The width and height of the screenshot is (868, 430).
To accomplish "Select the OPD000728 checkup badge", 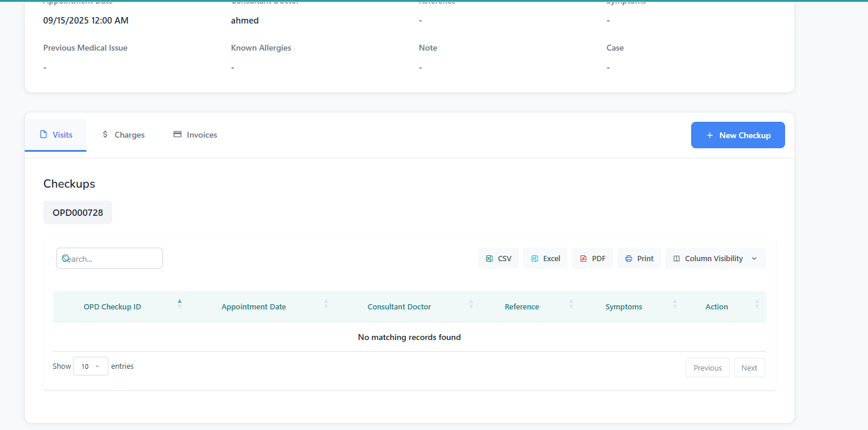I will [78, 212].
